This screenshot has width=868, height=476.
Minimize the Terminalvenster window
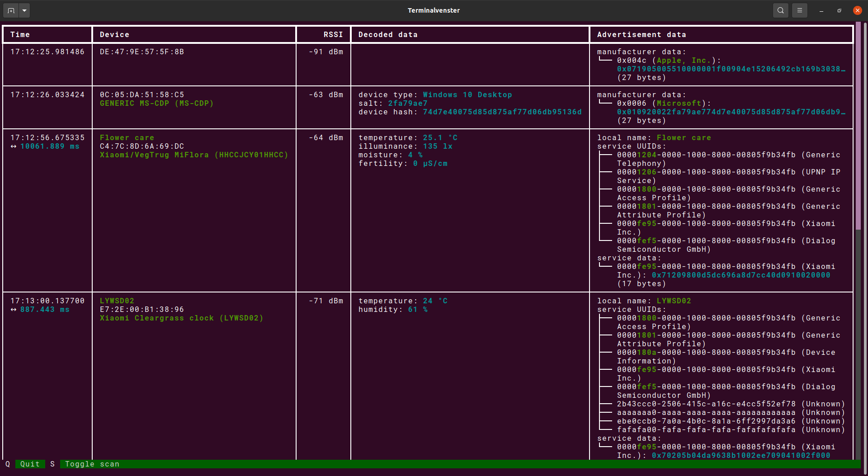pyautogui.click(x=821, y=10)
